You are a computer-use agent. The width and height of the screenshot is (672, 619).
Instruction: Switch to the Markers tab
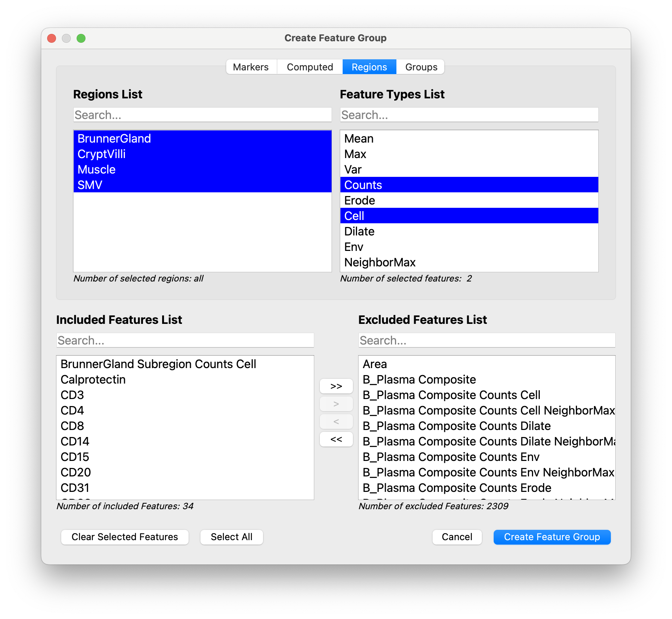coord(251,67)
